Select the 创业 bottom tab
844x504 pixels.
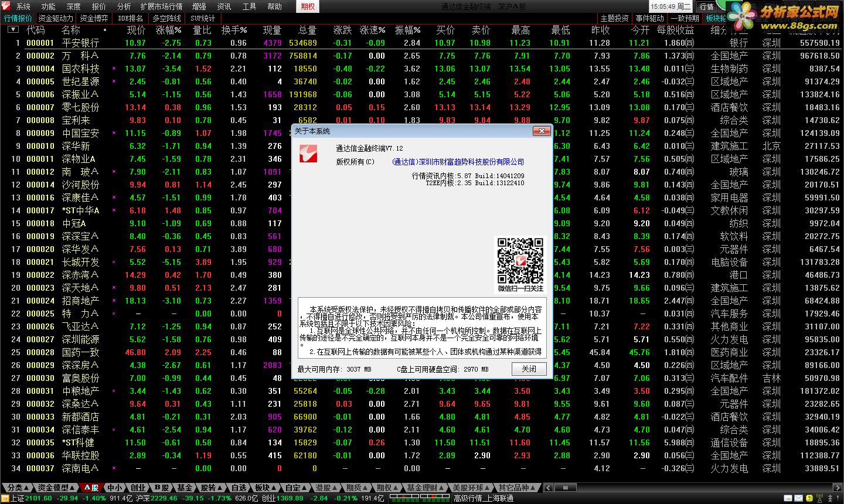click(138, 488)
